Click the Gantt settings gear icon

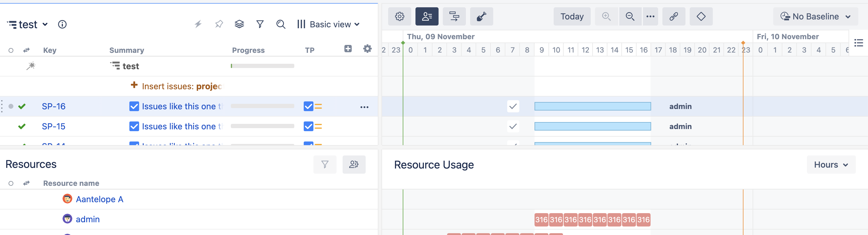pyautogui.click(x=399, y=16)
